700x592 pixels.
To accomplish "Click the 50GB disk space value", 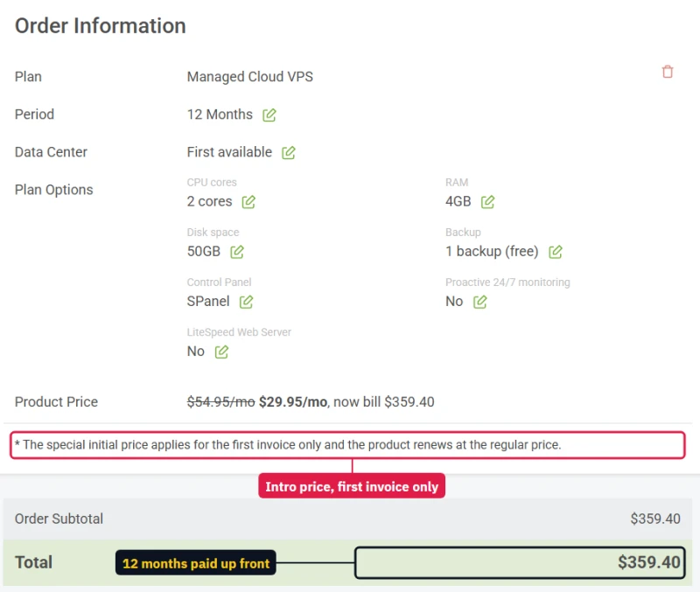I will click(x=204, y=252).
